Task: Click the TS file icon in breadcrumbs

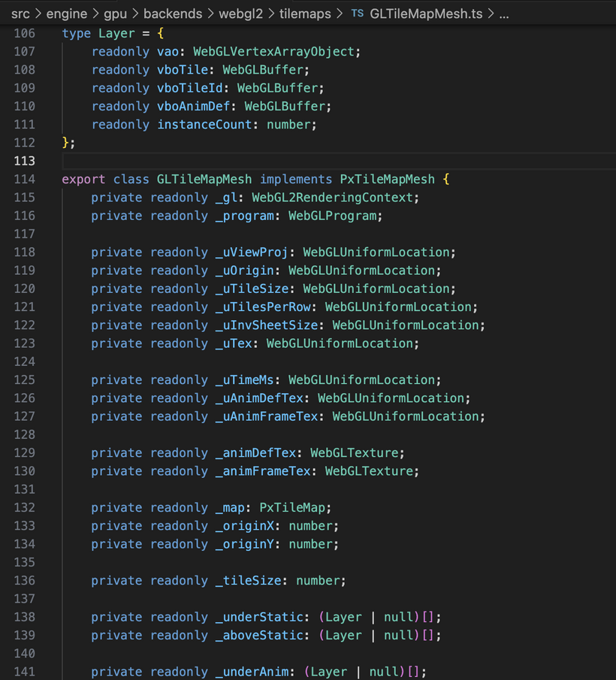Action: pyautogui.click(x=357, y=14)
